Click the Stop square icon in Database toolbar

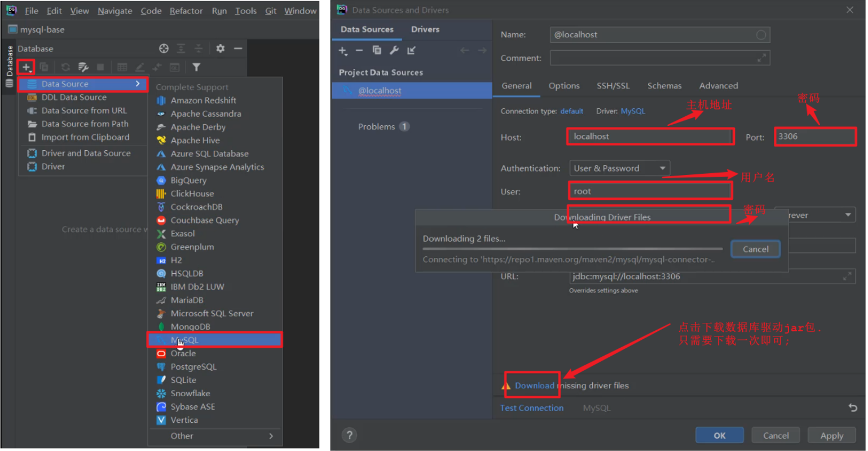[x=100, y=67]
